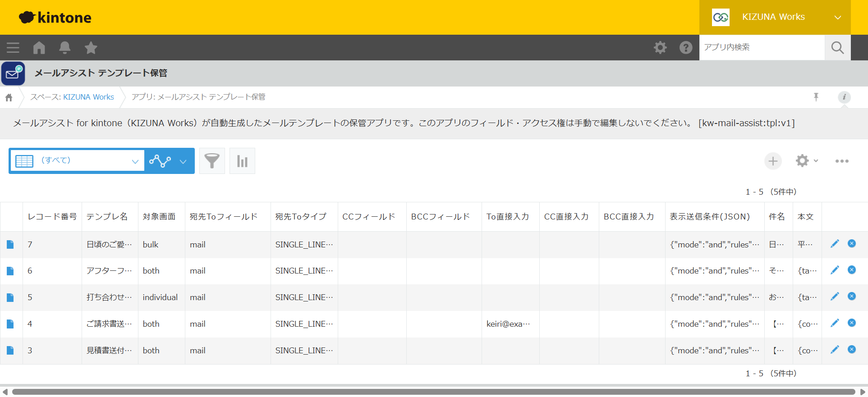
Task: Open the favorites star list
Action: coord(91,47)
